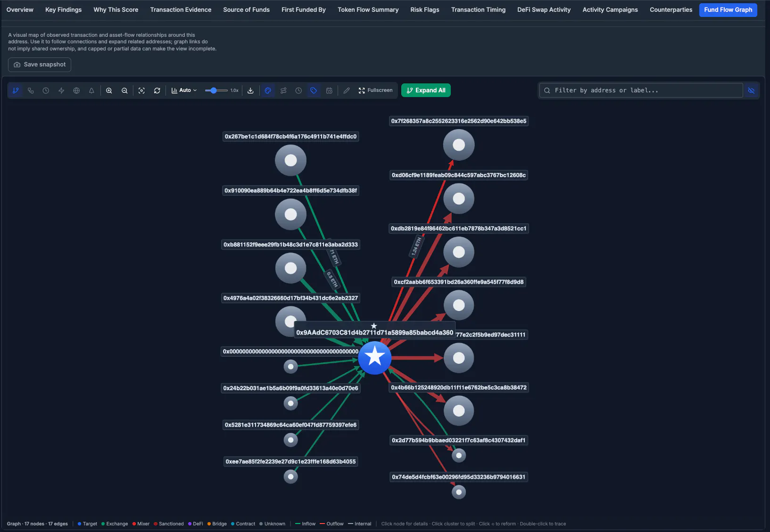
Task: Click the Mixer legend entry
Action: coord(141,524)
